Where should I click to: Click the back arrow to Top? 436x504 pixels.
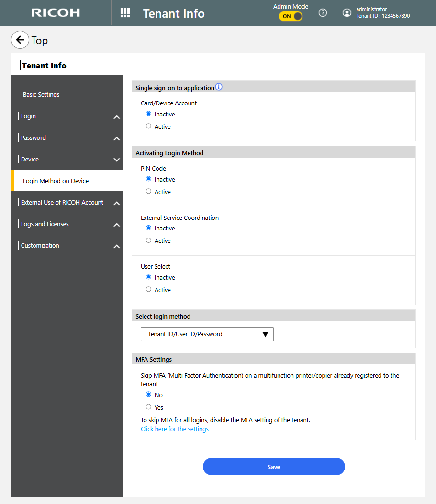pyautogui.click(x=20, y=40)
